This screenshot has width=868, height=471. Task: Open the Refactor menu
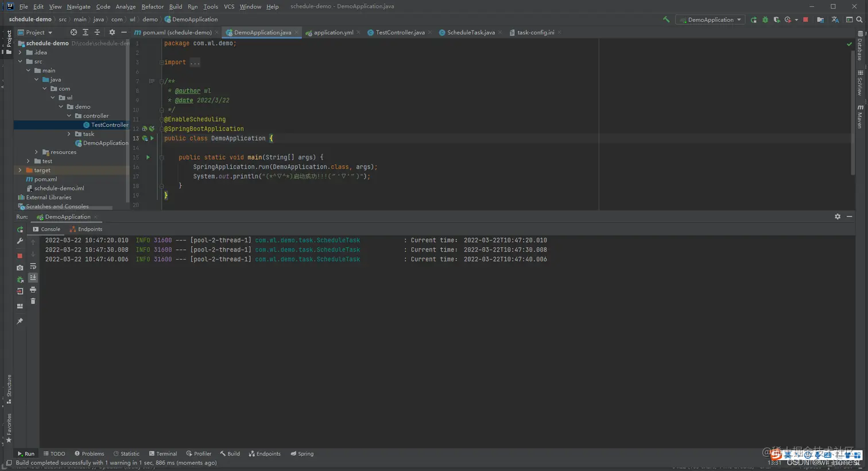152,6
